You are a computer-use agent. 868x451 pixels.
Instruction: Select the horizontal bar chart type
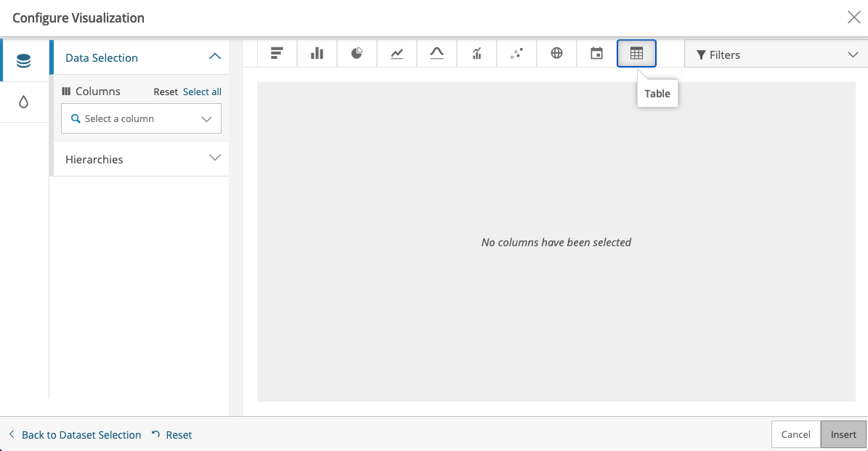[x=277, y=54]
